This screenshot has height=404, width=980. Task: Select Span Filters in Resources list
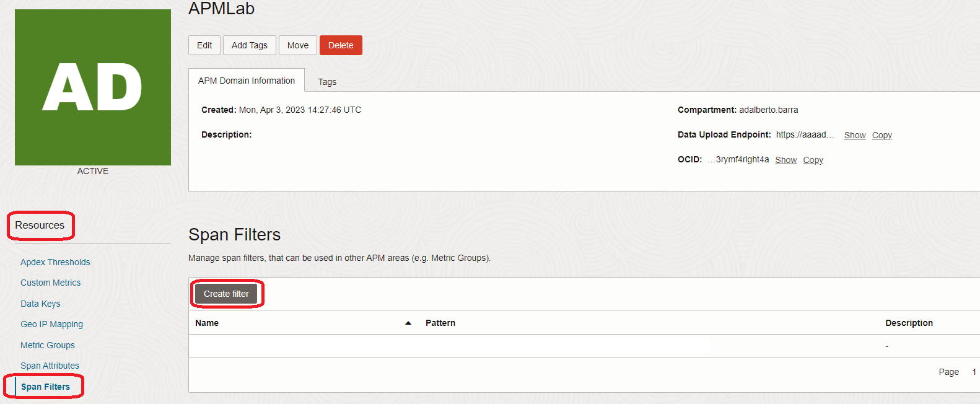pos(45,387)
